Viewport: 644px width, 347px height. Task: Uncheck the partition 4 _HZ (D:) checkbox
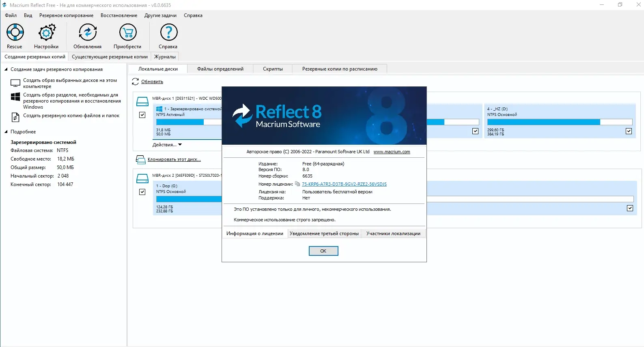[x=629, y=131]
